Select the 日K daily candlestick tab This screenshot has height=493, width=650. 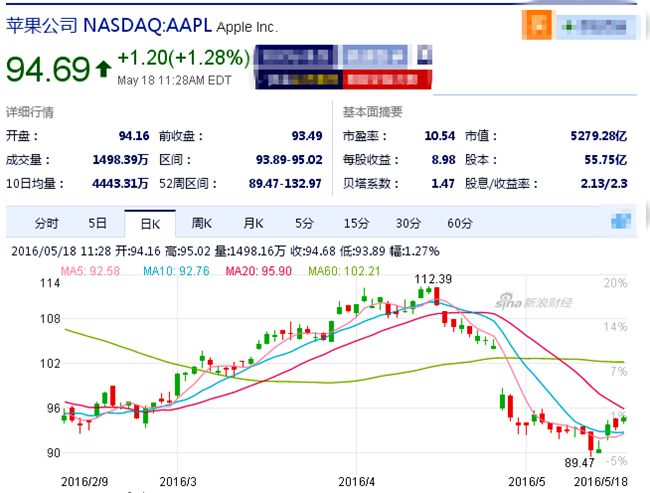[149, 222]
